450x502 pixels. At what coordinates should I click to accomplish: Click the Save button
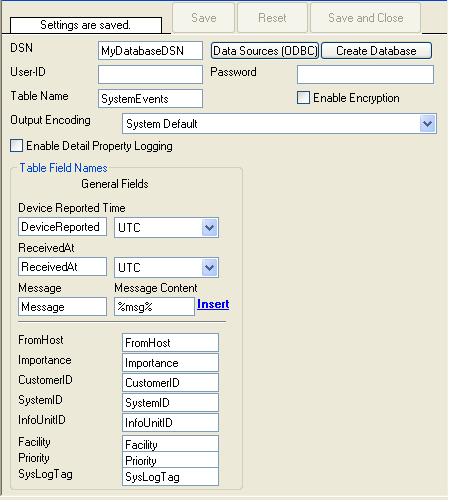(x=204, y=18)
